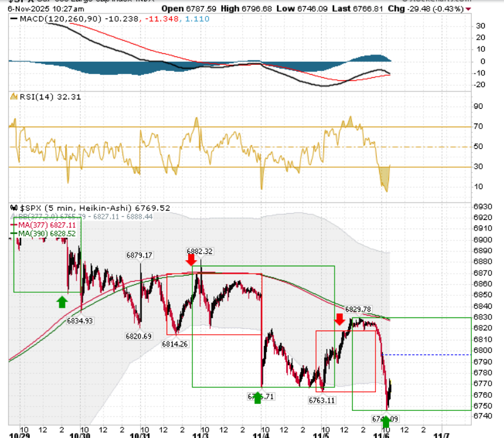
Task: Click the 6850 price axis label
Action: tap(483, 295)
